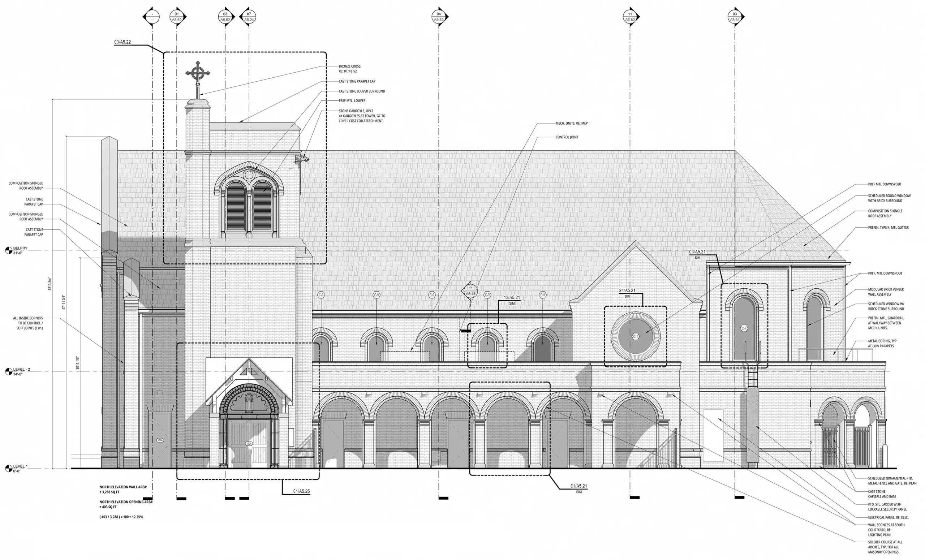The width and height of the screenshot is (925, 560).
Task: Click the MECH. UNITS, RE: MEP note
Action: (x=572, y=123)
